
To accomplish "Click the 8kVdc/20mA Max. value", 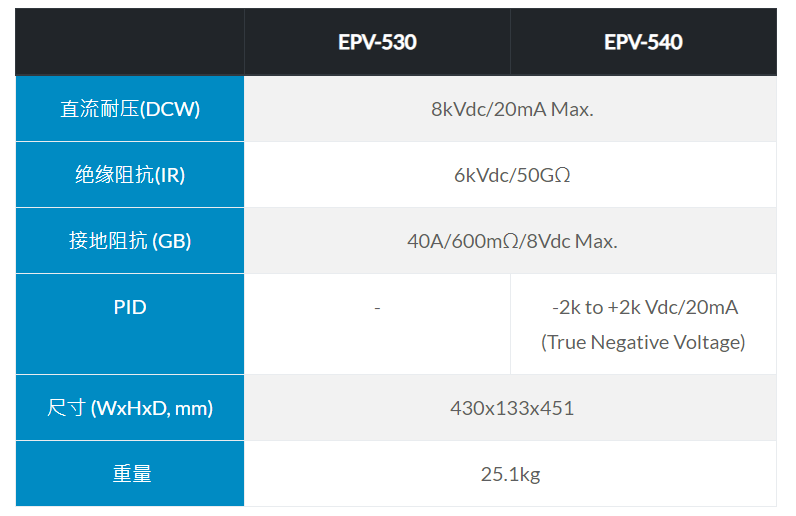I will (512, 109).
